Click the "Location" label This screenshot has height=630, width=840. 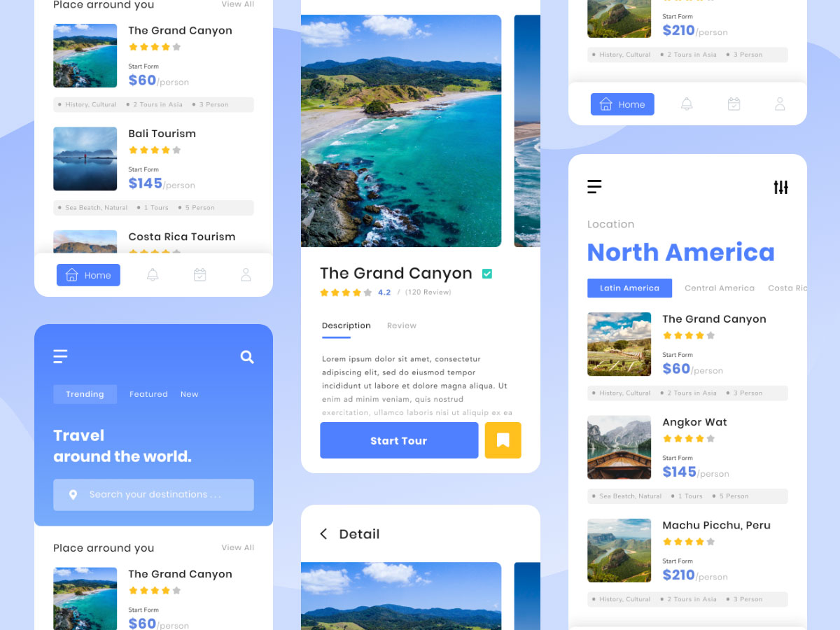(610, 224)
